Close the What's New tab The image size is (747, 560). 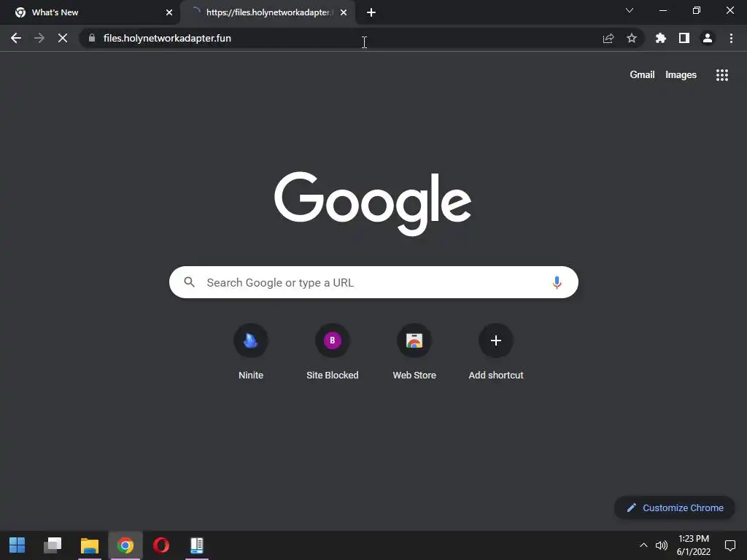click(169, 12)
